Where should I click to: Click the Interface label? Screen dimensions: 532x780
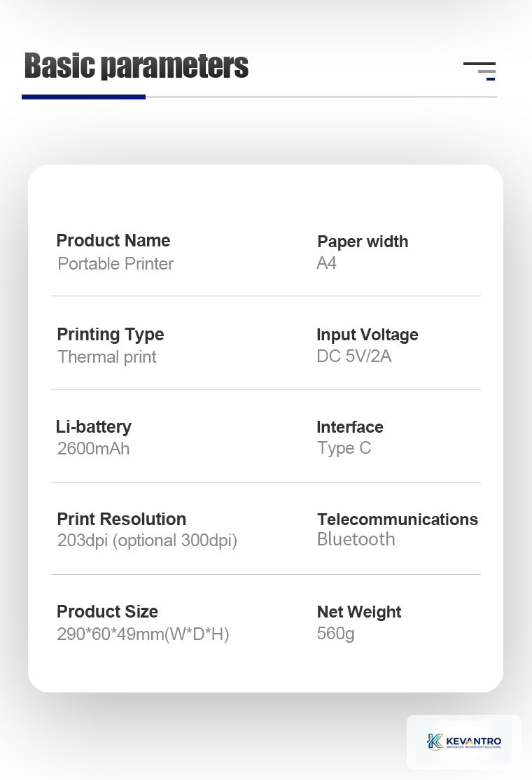tap(350, 427)
